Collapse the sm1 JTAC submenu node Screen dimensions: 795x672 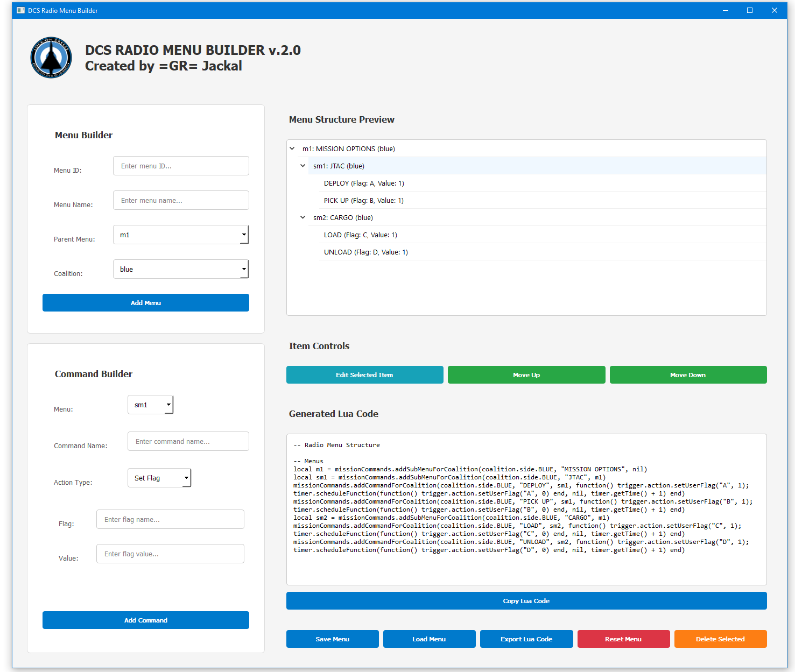(x=303, y=166)
